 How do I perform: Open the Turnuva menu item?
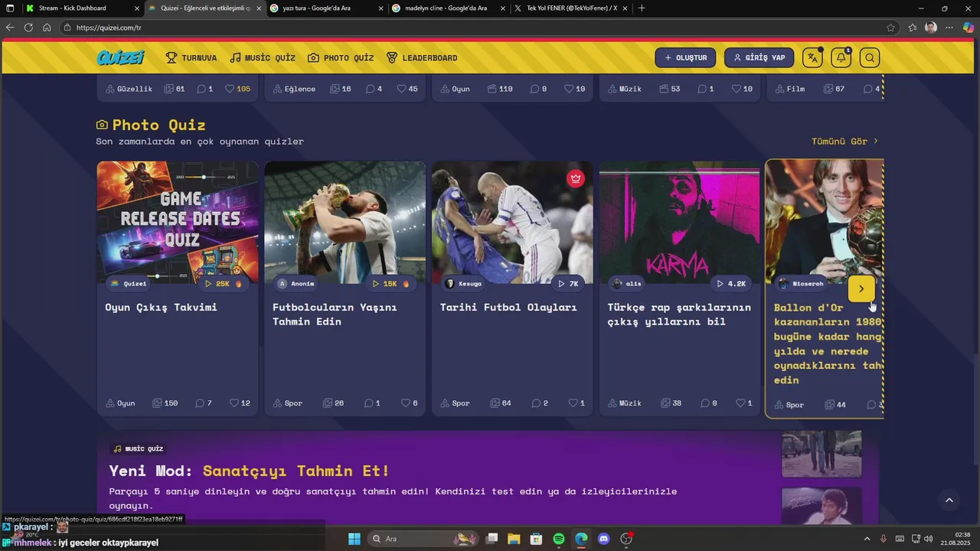[191, 58]
